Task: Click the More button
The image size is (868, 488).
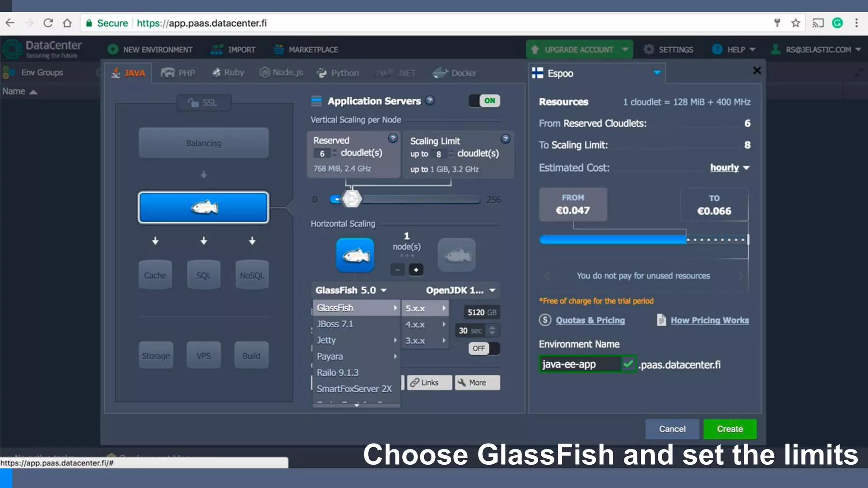Action: (477, 383)
